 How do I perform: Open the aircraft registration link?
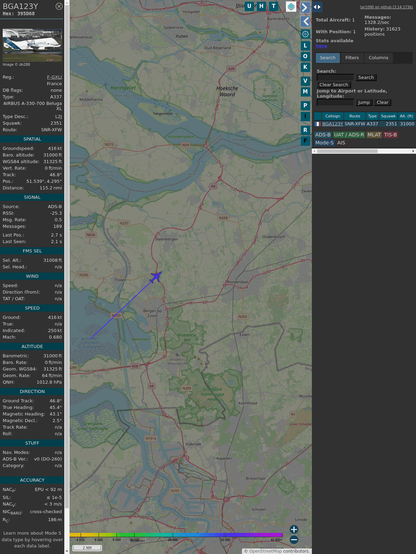point(54,77)
